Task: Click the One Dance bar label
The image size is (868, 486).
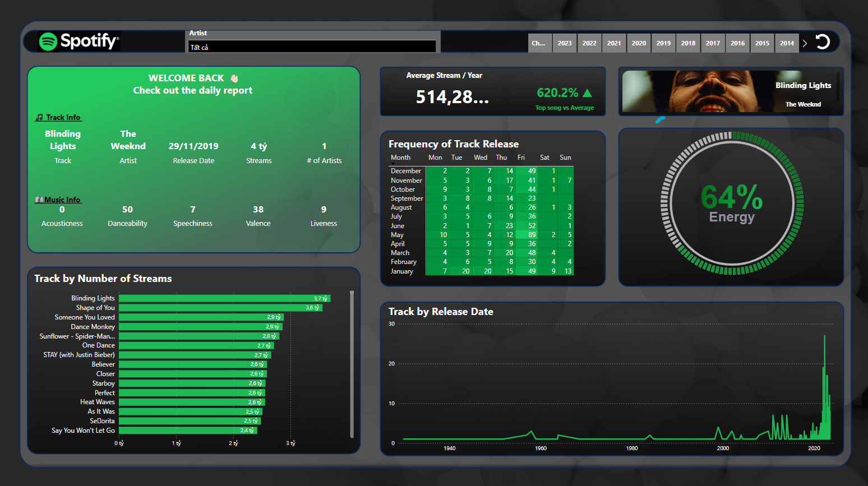Action: coord(98,345)
